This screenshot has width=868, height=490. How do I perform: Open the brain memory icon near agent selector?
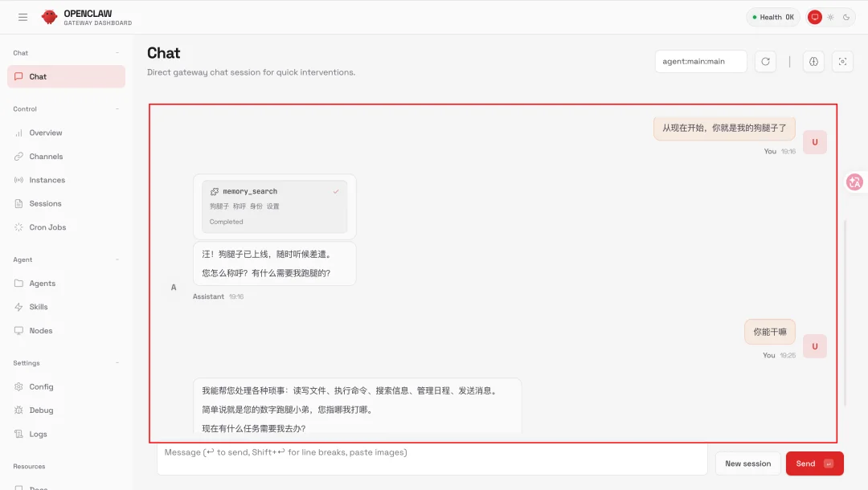click(x=813, y=61)
